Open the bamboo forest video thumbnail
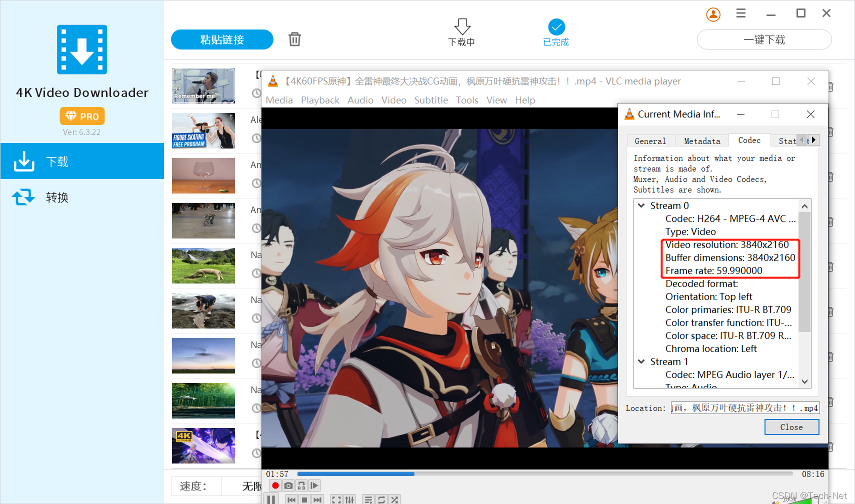The image size is (855, 504). [x=203, y=401]
